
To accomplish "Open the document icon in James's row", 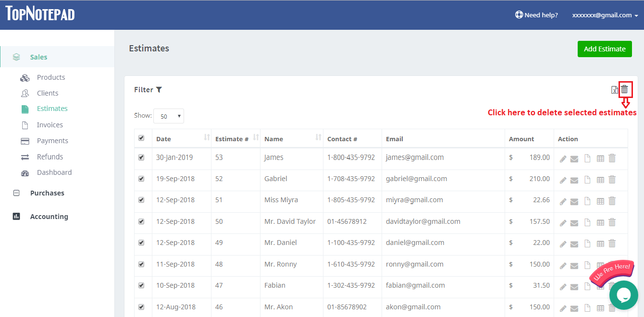I will pyautogui.click(x=587, y=158).
